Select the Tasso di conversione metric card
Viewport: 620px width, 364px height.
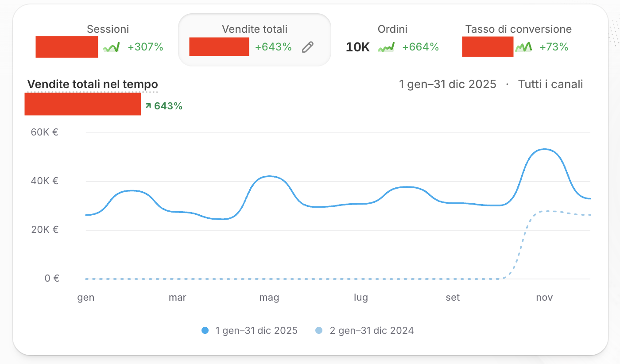point(519,40)
